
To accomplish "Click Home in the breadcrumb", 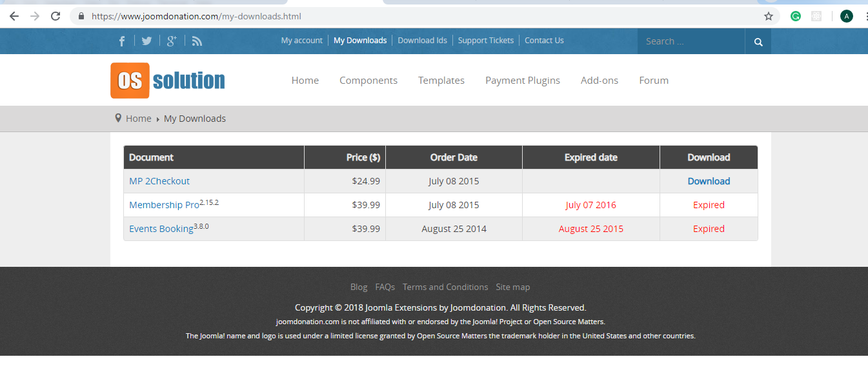I will click(138, 119).
